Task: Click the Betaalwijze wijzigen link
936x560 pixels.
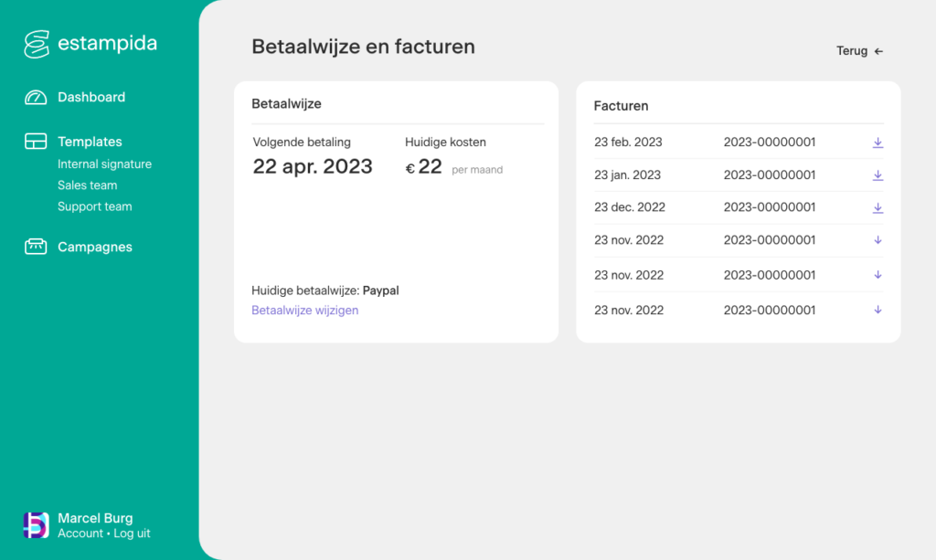Action: [x=304, y=311]
